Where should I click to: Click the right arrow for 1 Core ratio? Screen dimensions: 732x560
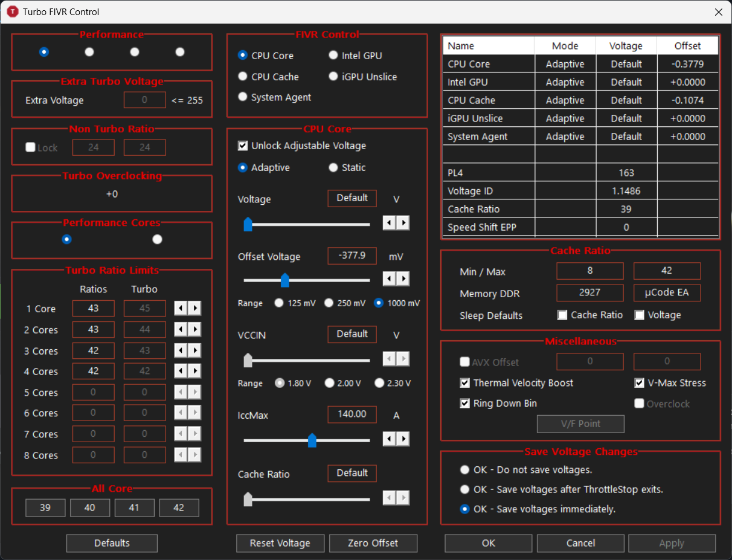194,309
